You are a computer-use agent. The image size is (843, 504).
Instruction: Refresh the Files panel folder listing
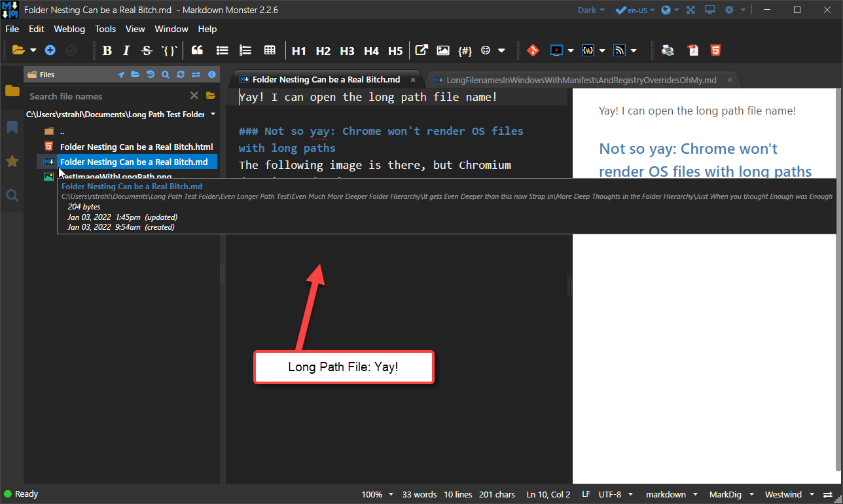click(x=181, y=75)
